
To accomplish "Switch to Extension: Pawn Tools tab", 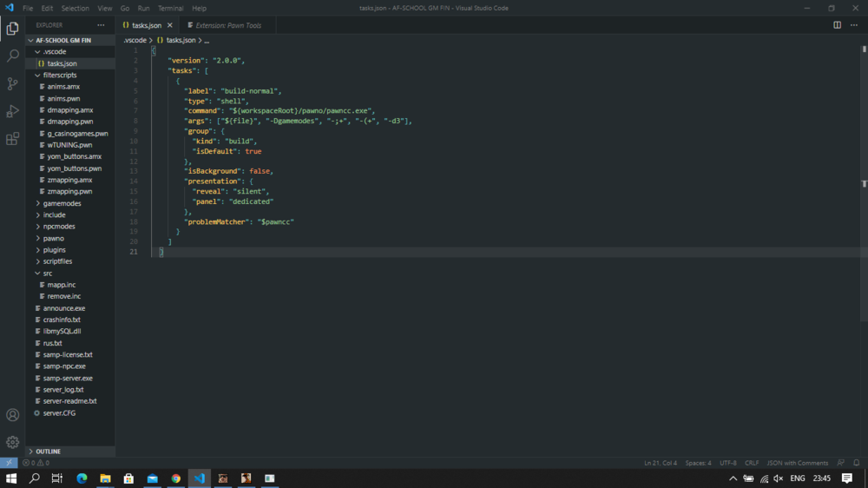I will [x=227, y=25].
